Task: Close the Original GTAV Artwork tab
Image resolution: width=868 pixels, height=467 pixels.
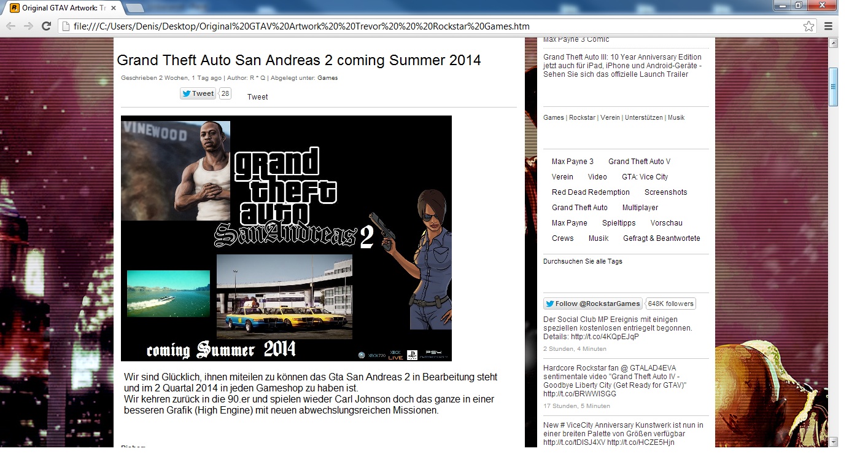Action: pyautogui.click(x=114, y=9)
